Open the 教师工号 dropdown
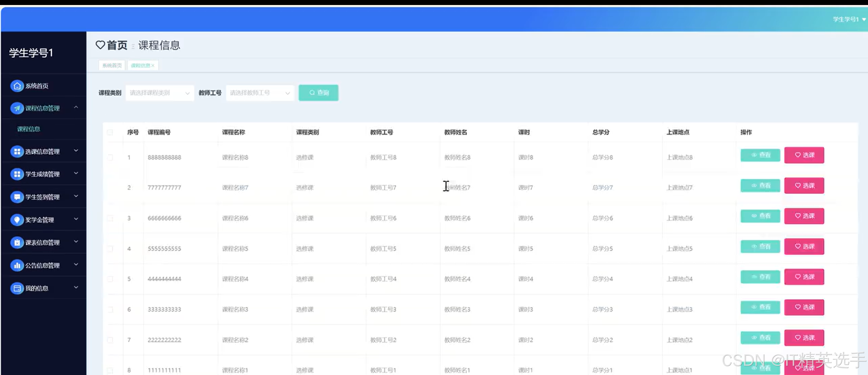This screenshot has height=375, width=868. (x=260, y=93)
